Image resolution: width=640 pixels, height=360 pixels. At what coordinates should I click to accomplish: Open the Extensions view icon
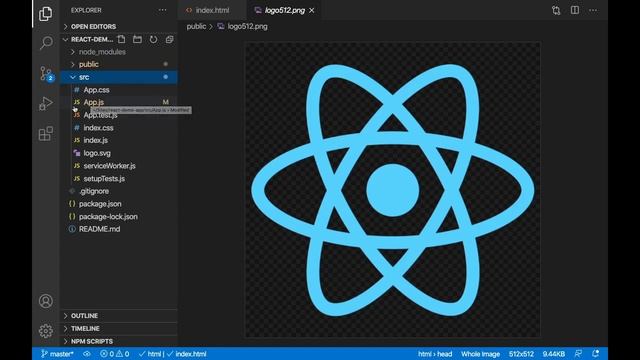pyautogui.click(x=46, y=133)
